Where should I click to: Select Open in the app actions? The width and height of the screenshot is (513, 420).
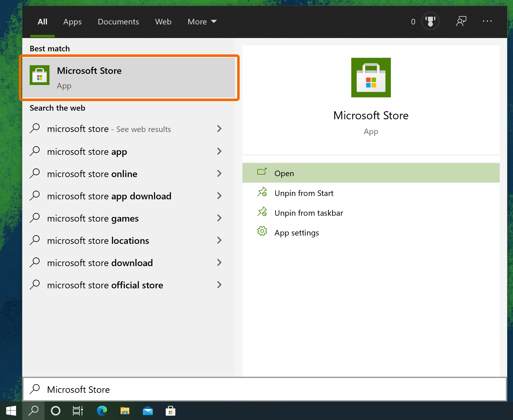pyautogui.click(x=371, y=173)
